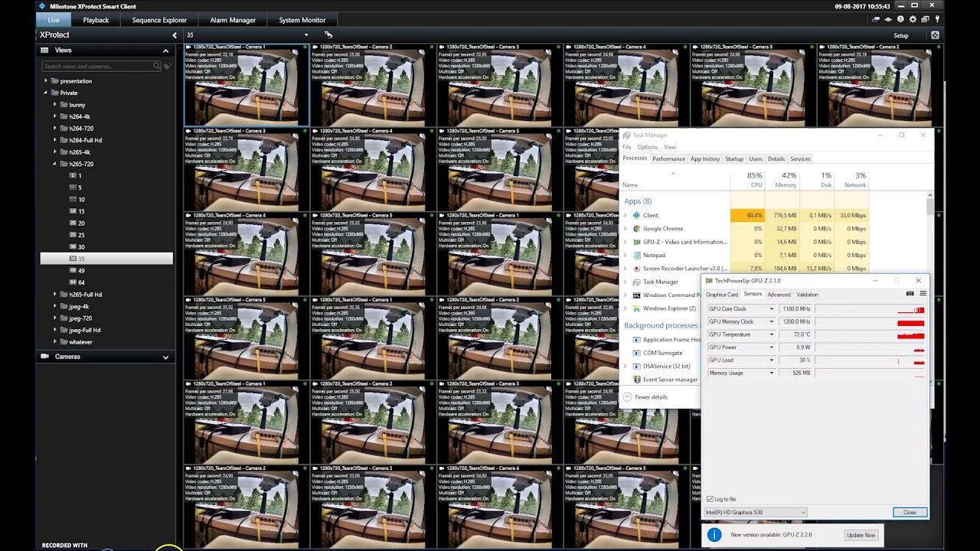Click the search magnifier in Views panel
This screenshot has width=980, height=551.
[157, 66]
